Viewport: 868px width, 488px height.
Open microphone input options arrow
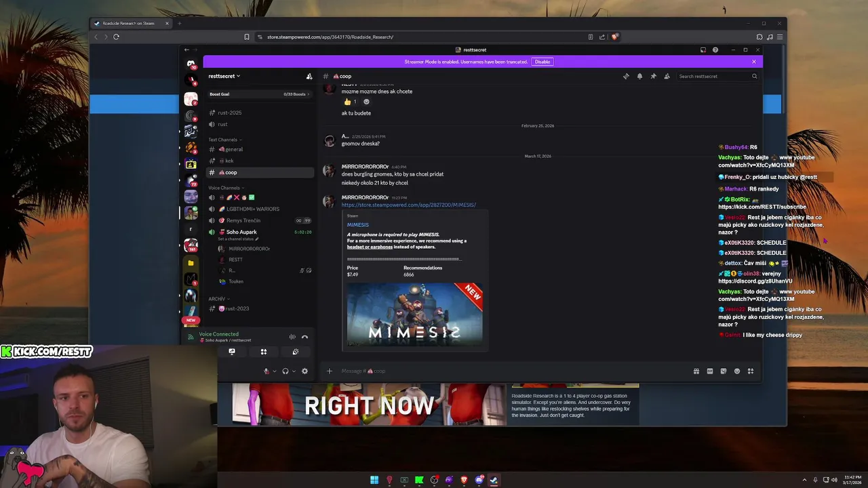(274, 371)
